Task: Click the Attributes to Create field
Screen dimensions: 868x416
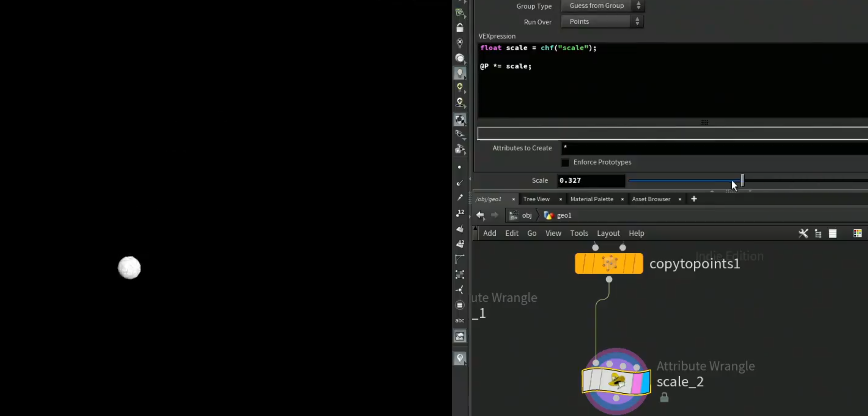Action: click(x=714, y=148)
